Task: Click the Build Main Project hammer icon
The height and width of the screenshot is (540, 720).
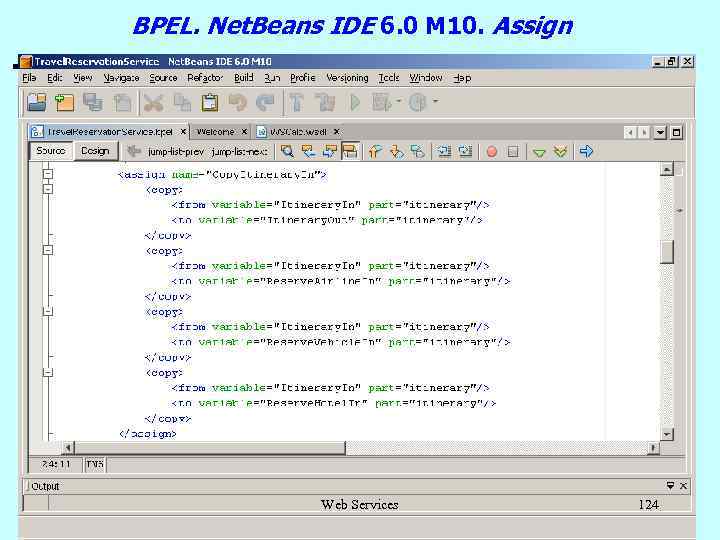Action: (297, 102)
